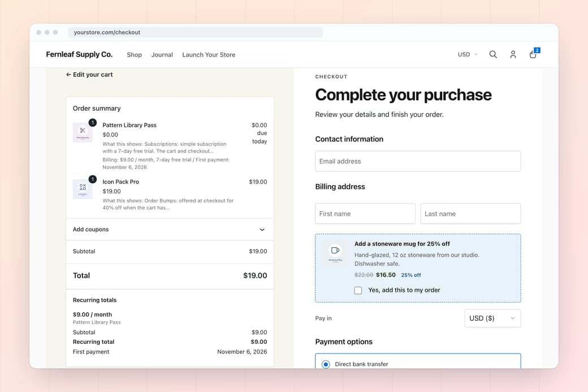The image size is (588, 392).
Task: Click the '$9.00 / month' recurring text
Action: pyautogui.click(x=92, y=315)
